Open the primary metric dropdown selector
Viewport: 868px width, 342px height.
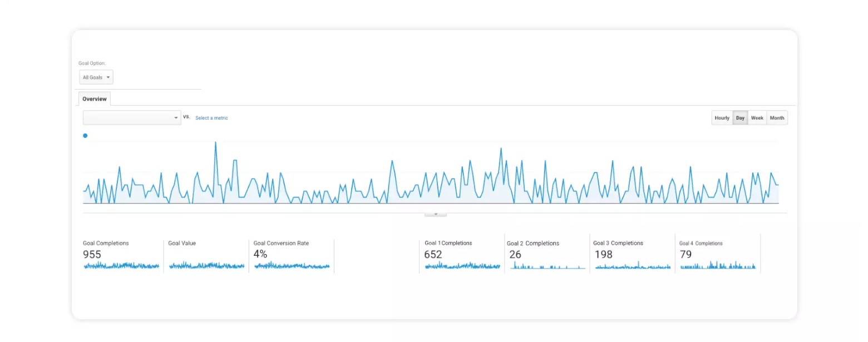[132, 117]
